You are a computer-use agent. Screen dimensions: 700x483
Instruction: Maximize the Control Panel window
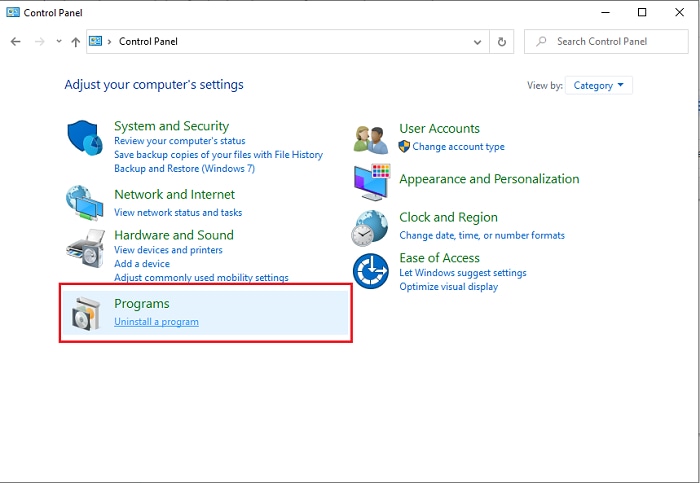tap(642, 12)
